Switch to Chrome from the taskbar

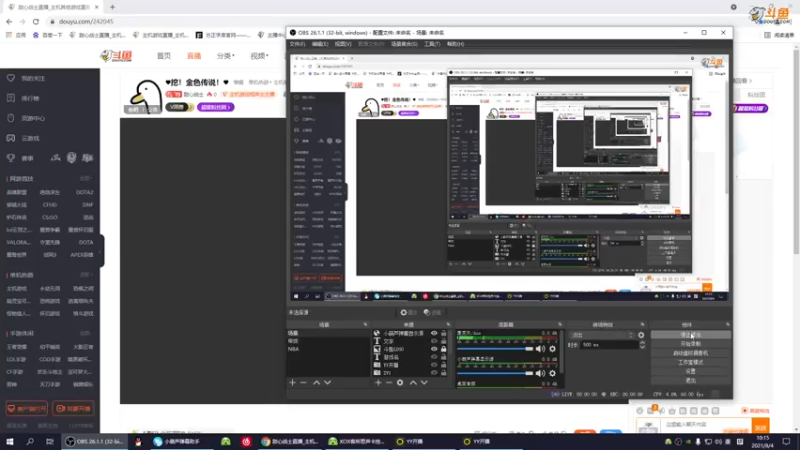click(x=289, y=441)
